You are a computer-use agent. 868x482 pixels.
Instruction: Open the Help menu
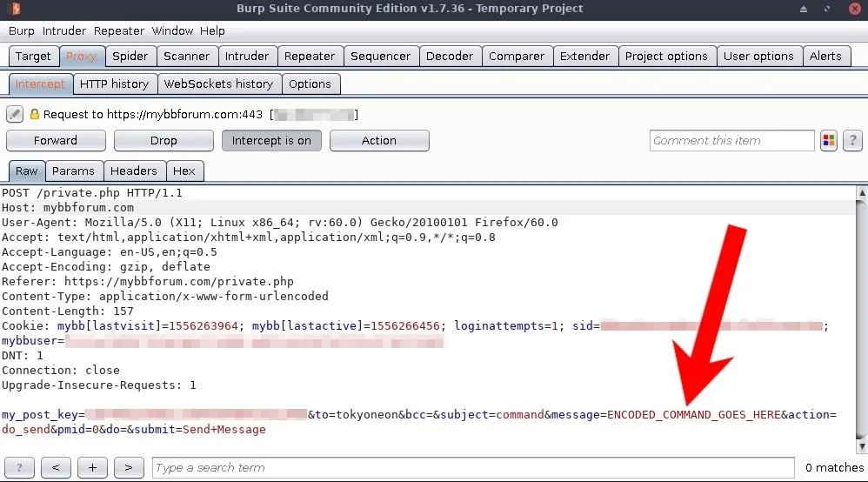(212, 31)
